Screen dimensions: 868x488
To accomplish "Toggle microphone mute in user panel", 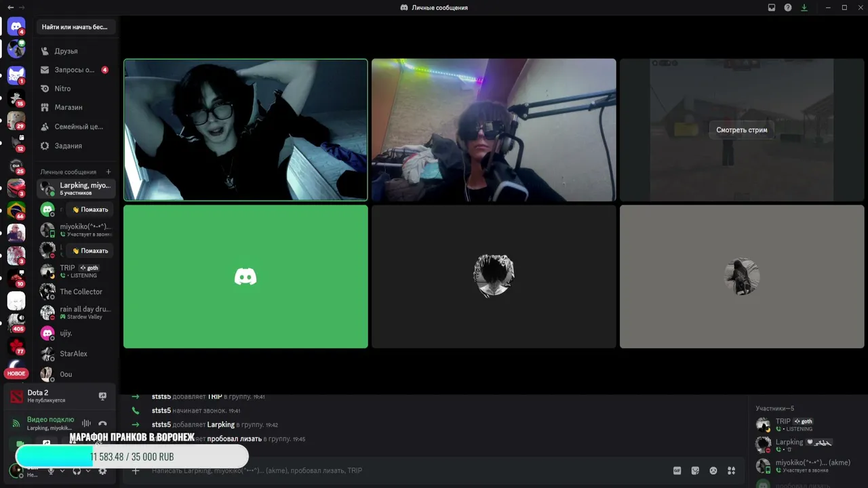I will [x=51, y=471].
